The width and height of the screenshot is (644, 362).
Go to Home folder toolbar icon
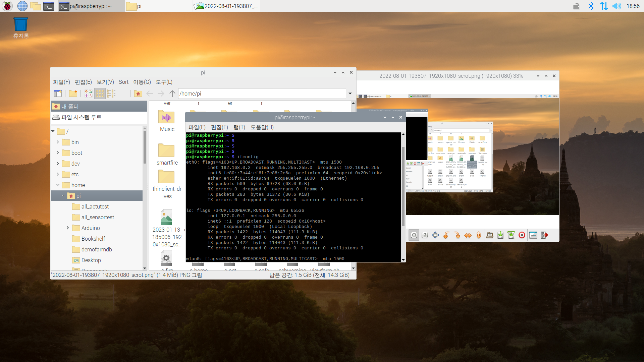(138, 94)
